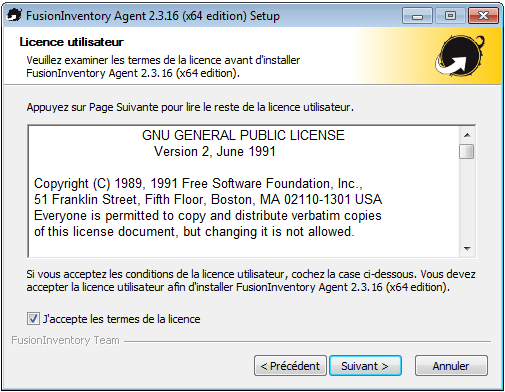The width and height of the screenshot is (505, 392).
Task: Click the license scrollbar down arrow
Action: 467,248
